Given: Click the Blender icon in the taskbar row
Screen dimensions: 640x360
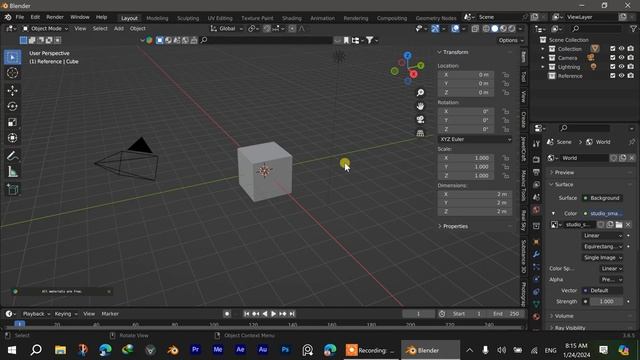Looking at the screenshot, I should (173, 350).
